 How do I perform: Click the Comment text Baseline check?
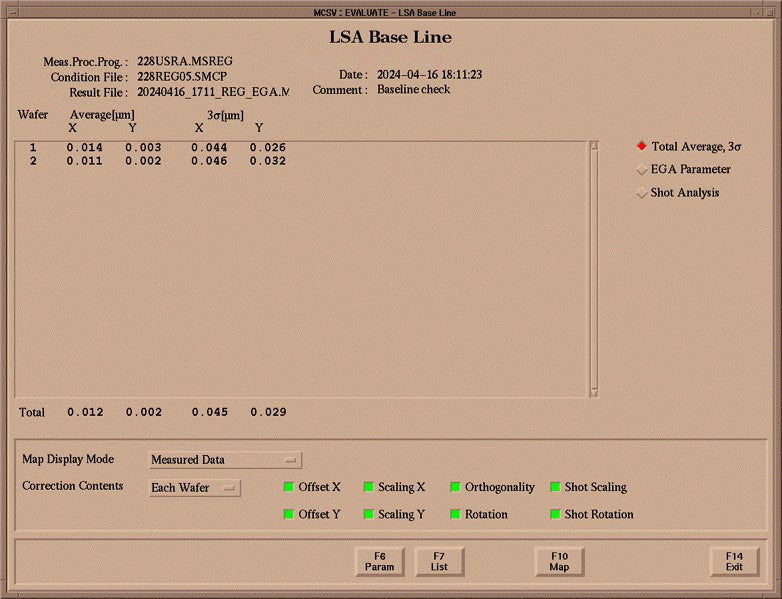413,90
